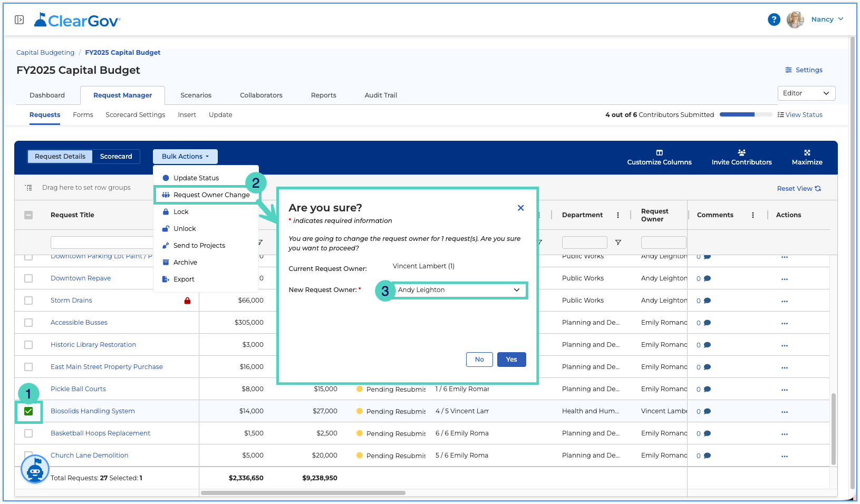Open the actions ellipsis for Storm Drains
Image resolution: width=860 pixels, height=504 pixels.
click(x=785, y=301)
